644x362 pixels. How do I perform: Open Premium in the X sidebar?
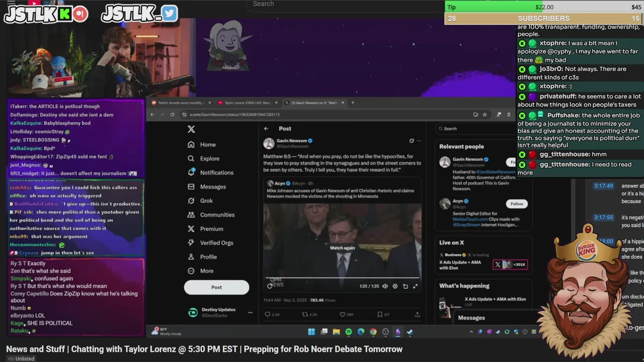(x=205, y=229)
